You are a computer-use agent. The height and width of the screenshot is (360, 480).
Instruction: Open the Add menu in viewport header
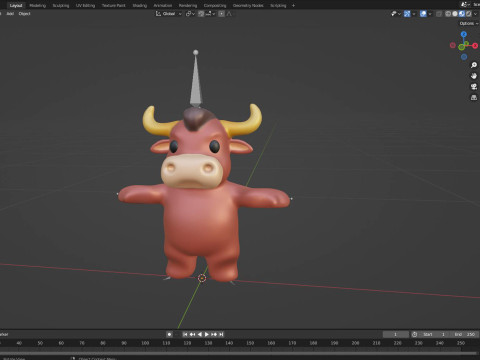tap(10, 14)
